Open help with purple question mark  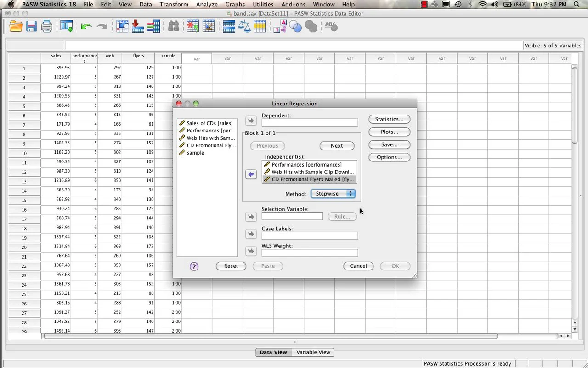tap(194, 266)
